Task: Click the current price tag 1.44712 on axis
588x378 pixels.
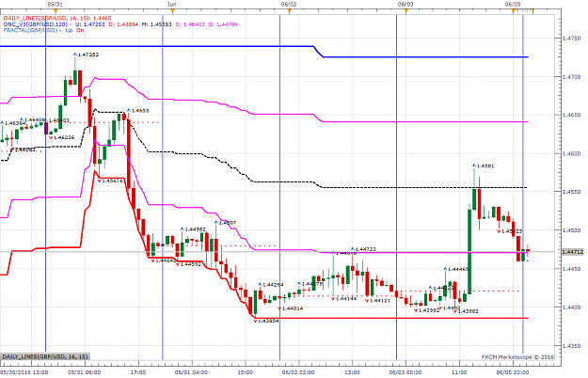Action: (x=573, y=252)
